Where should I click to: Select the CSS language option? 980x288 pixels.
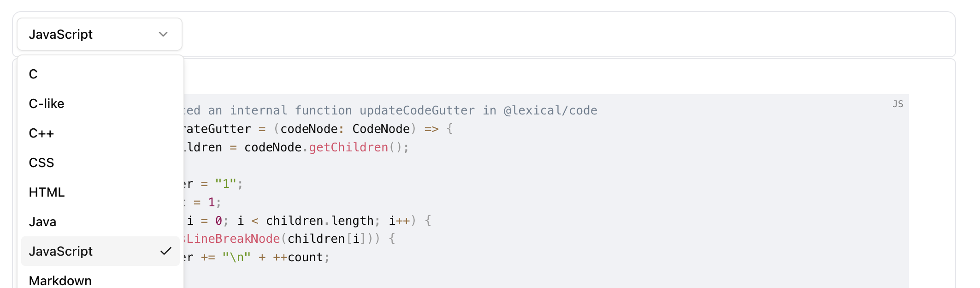(x=41, y=162)
